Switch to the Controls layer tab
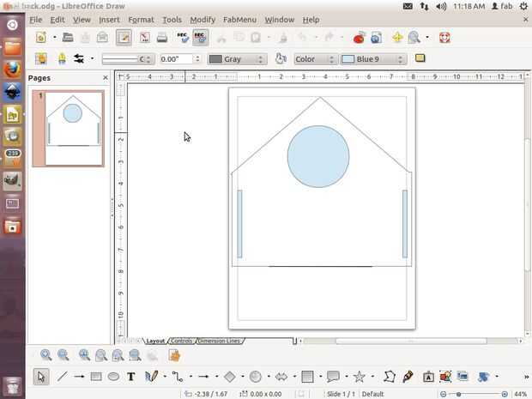This screenshot has height=399, width=532. click(x=182, y=341)
